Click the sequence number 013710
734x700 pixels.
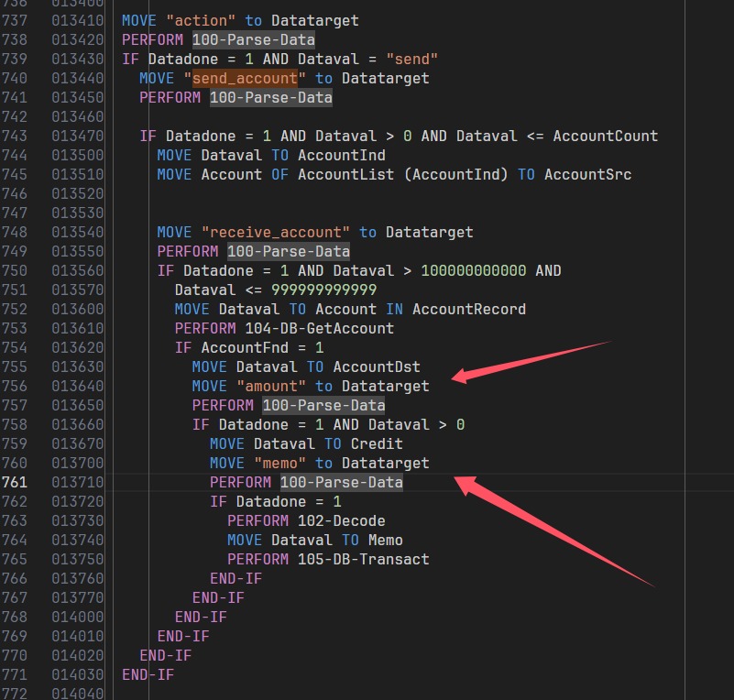pos(77,482)
